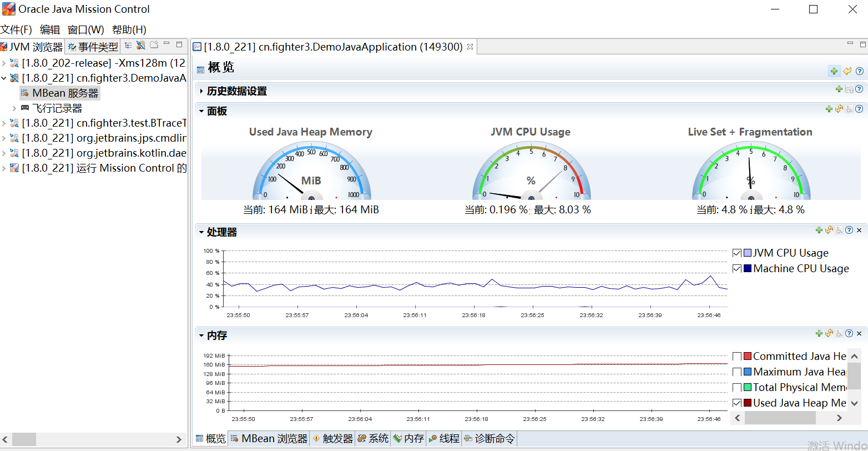Minimize the JVM browser view

(x=166, y=44)
